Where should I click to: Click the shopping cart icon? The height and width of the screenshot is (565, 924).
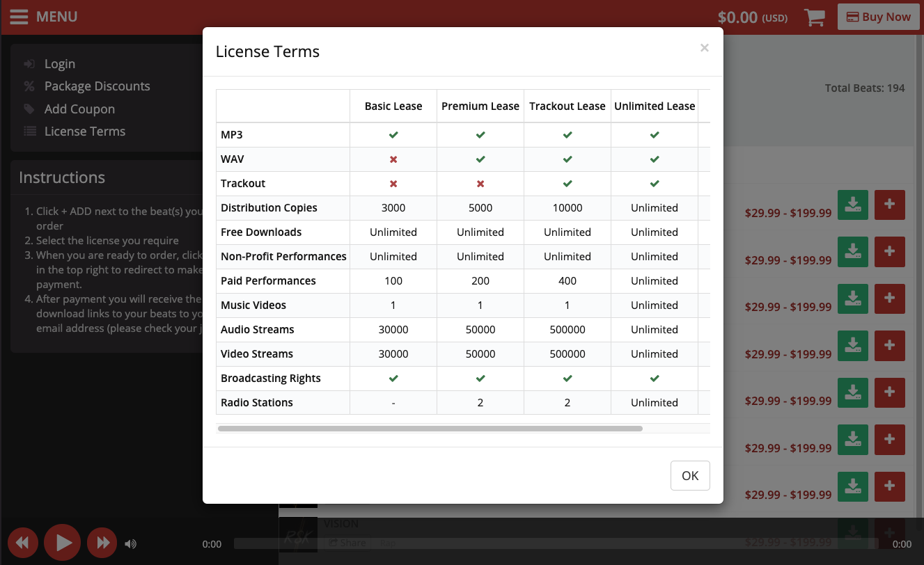pyautogui.click(x=814, y=17)
